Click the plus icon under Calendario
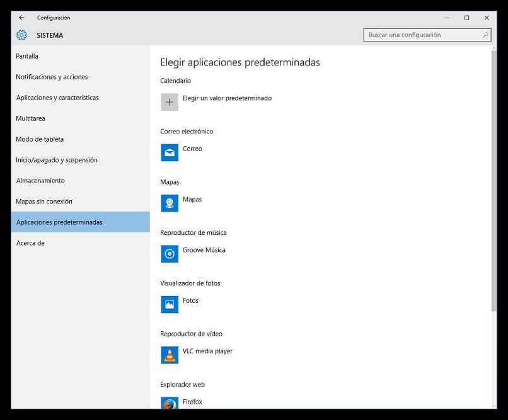Image resolution: width=508 pixels, height=420 pixels. click(x=170, y=102)
